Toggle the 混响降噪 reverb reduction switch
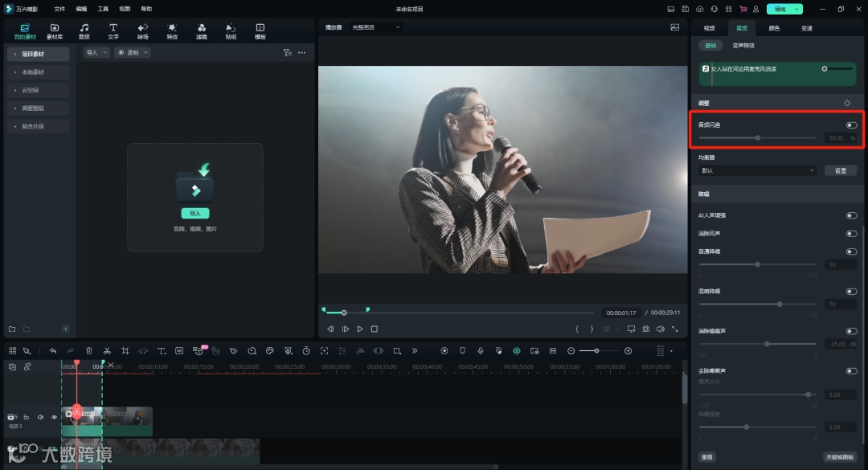Image resolution: width=868 pixels, height=470 pixels. coord(851,291)
